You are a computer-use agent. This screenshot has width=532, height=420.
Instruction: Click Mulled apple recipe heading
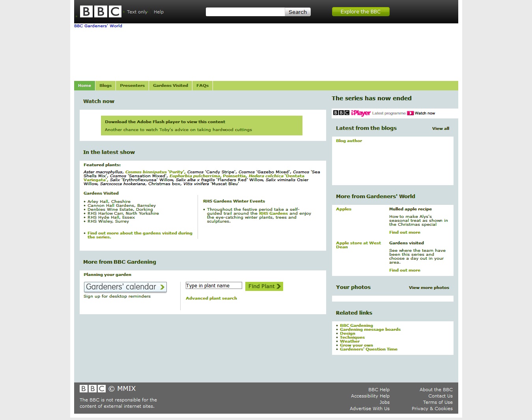click(x=410, y=209)
